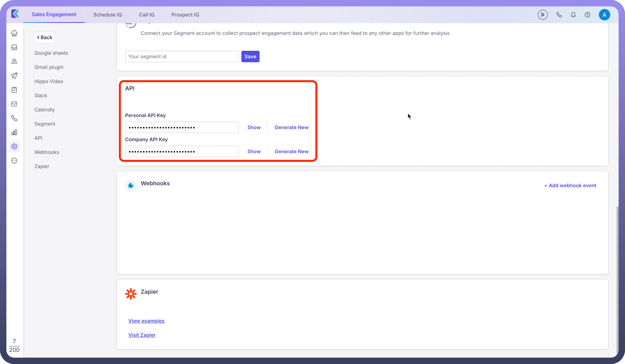Click the Settings gear icon in sidebar
The width and height of the screenshot is (625, 364).
tap(14, 147)
